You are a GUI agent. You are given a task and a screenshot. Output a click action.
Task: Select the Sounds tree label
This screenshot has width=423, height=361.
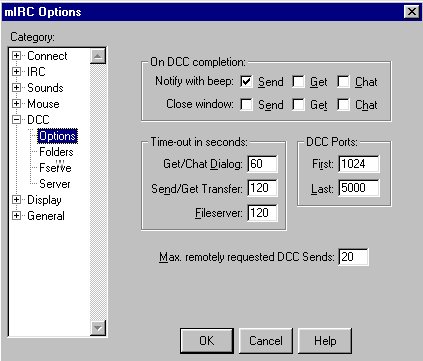(45, 88)
